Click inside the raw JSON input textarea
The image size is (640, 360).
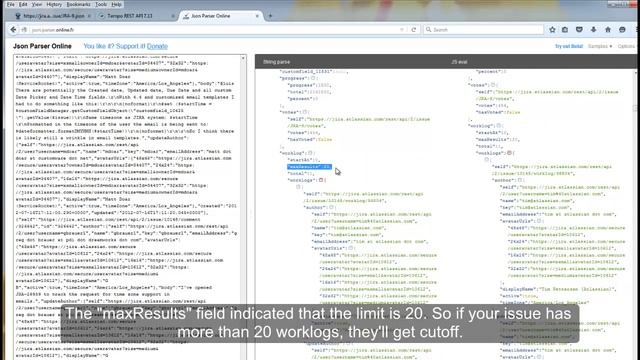127,207
